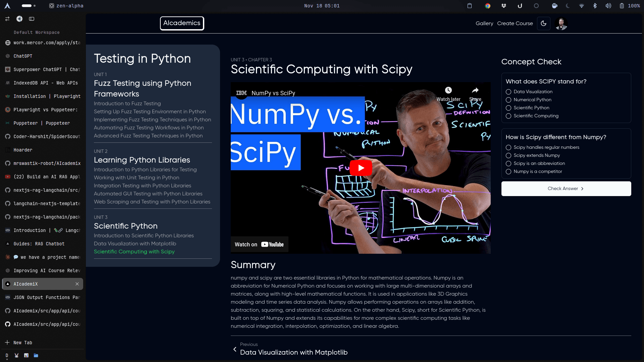Open the user profile avatar
Screen dimensions: 644x362
tap(561, 24)
